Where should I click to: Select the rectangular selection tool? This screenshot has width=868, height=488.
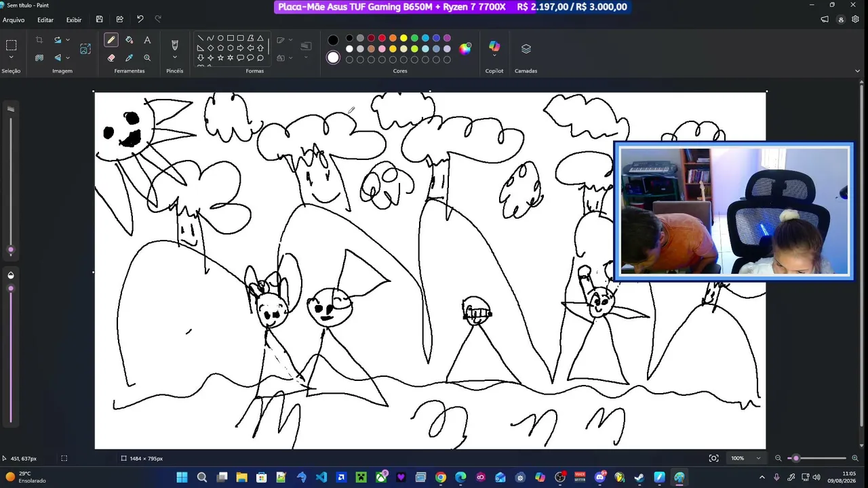(x=12, y=45)
